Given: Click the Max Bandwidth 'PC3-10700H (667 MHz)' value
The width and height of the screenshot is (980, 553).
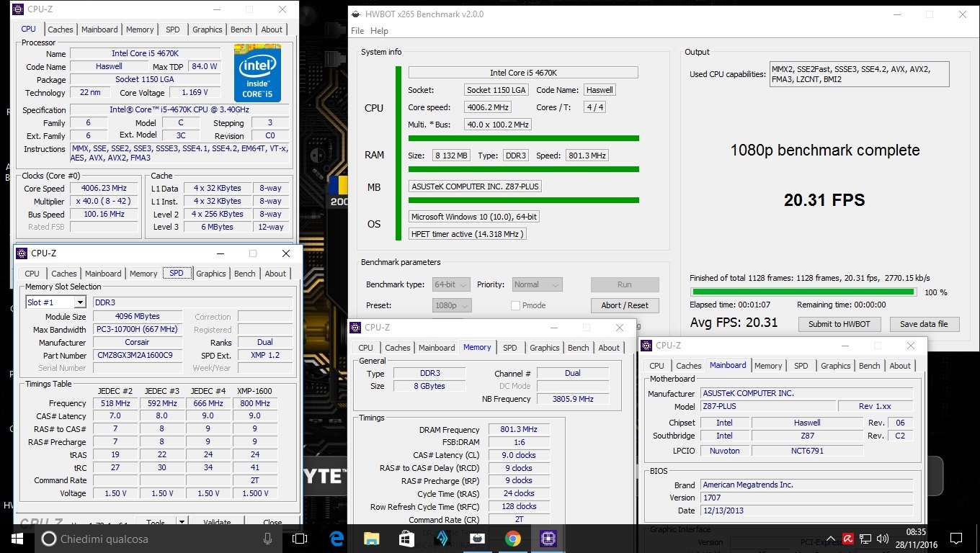Looking at the screenshot, I should (137, 329).
